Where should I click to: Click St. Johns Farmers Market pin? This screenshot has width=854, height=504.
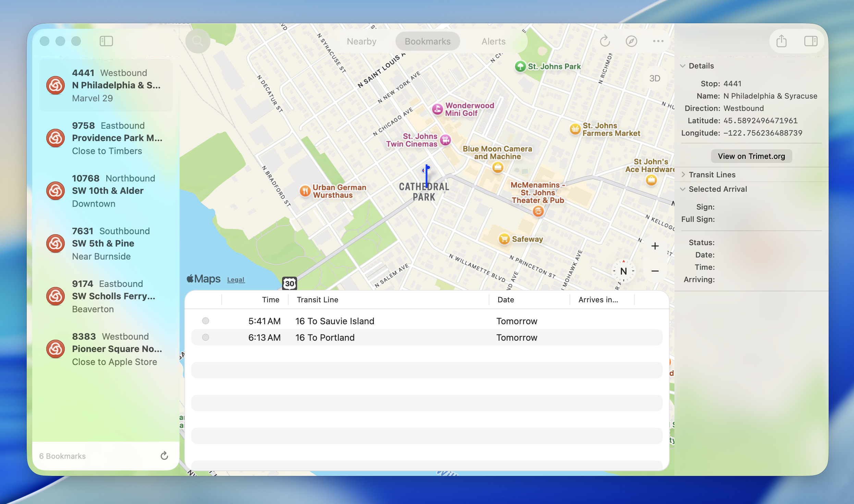coord(575,129)
